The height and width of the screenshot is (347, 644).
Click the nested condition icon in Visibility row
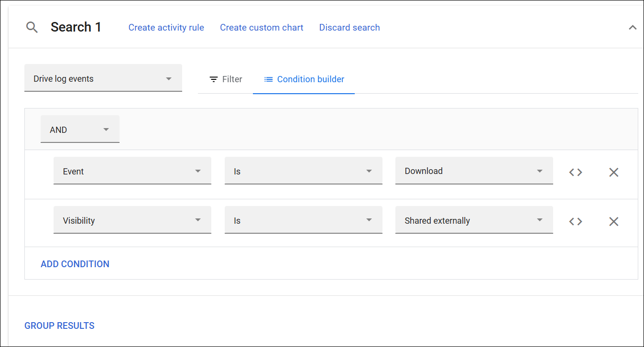[x=576, y=221]
